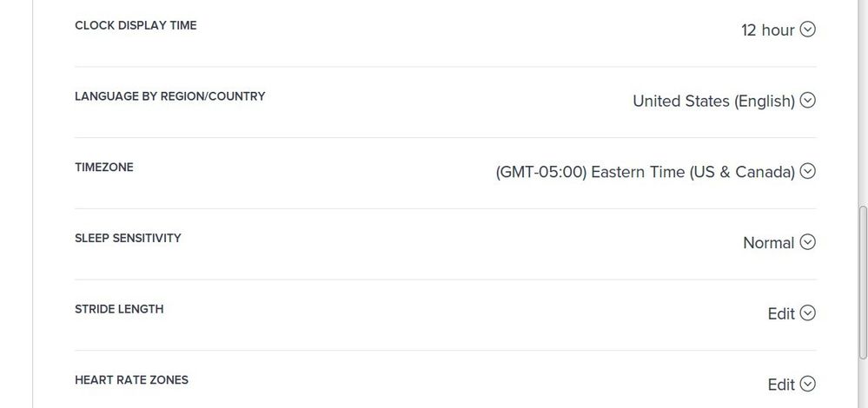Click the chevron icon beside 12 hour
Viewport: 868px width, 408px height.
[x=808, y=30]
